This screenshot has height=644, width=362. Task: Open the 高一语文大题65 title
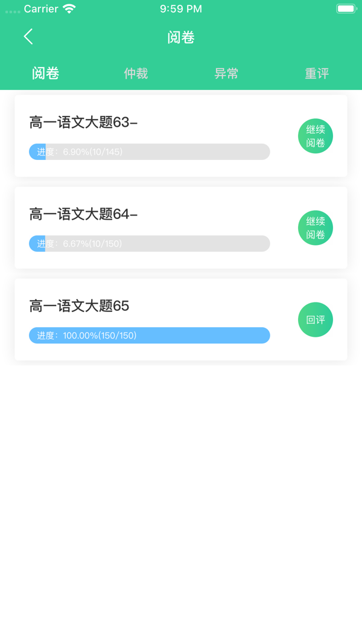point(79,306)
